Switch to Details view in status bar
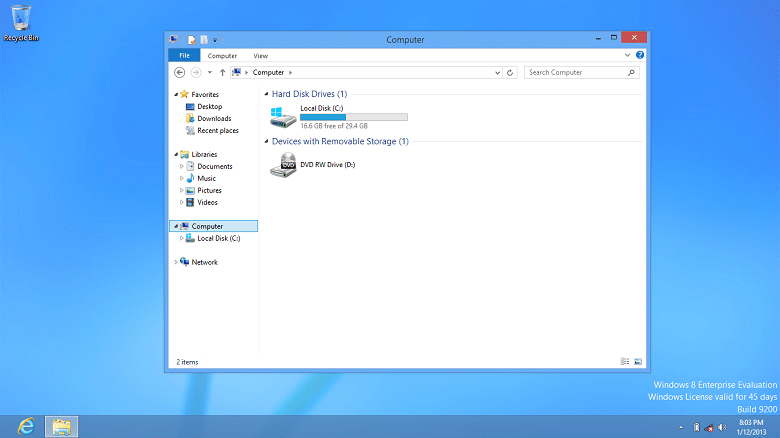 pos(625,362)
